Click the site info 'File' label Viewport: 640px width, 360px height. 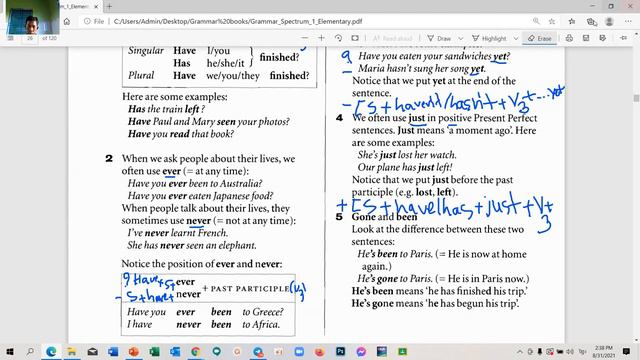click(x=94, y=21)
